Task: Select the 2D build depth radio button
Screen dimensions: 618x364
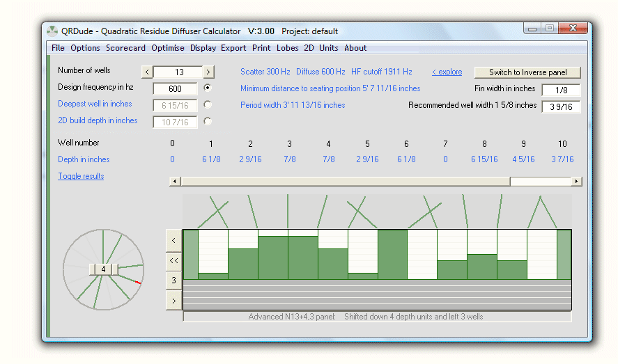Action: click(208, 121)
